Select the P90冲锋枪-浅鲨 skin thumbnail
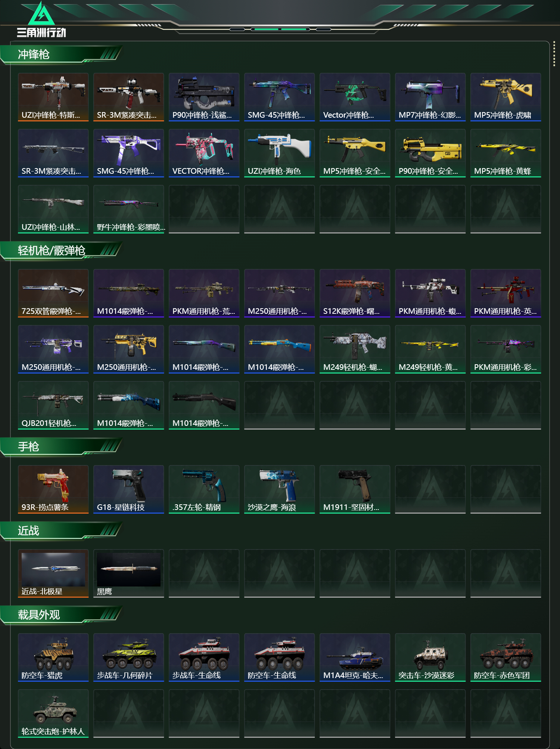560x749 pixels. coord(204,97)
